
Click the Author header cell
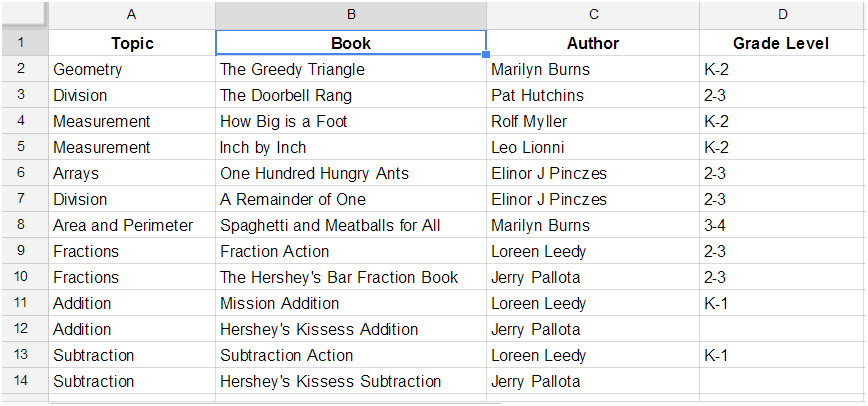(593, 43)
